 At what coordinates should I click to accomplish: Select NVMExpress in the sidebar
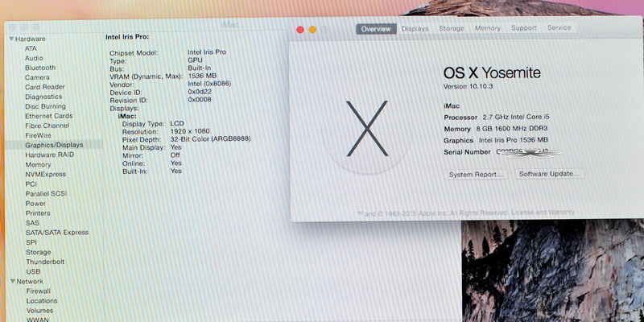pos(46,174)
